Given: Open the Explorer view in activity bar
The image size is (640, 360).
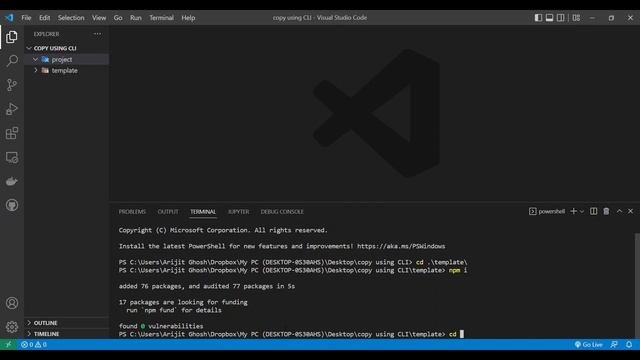Looking at the screenshot, I should (x=12, y=37).
